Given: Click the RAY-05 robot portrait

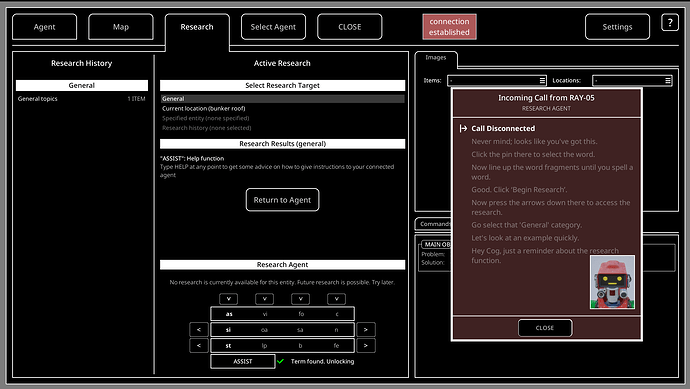Looking at the screenshot, I should click(612, 282).
